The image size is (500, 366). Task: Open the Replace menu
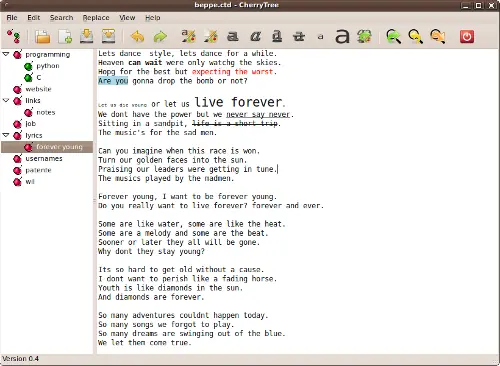[x=96, y=18]
